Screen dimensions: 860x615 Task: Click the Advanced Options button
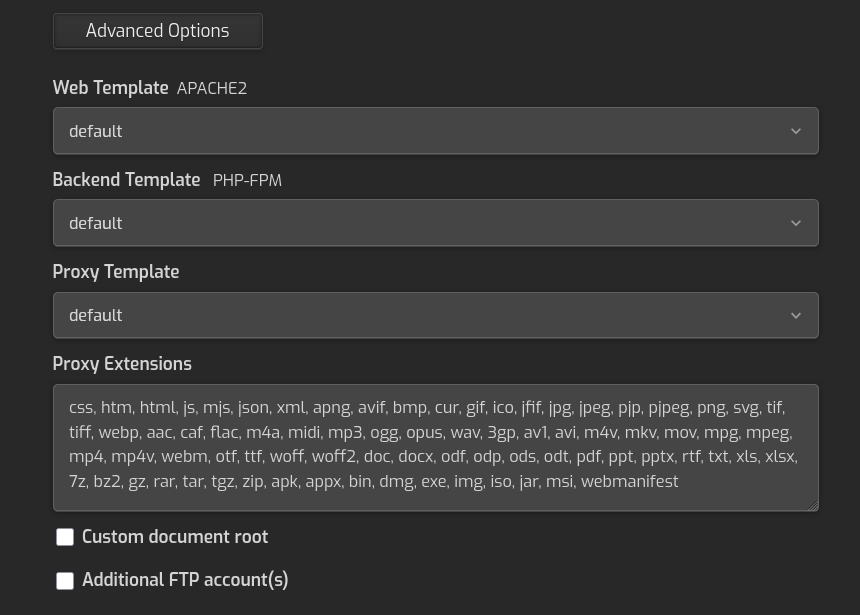pyautogui.click(x=158, y=31)
